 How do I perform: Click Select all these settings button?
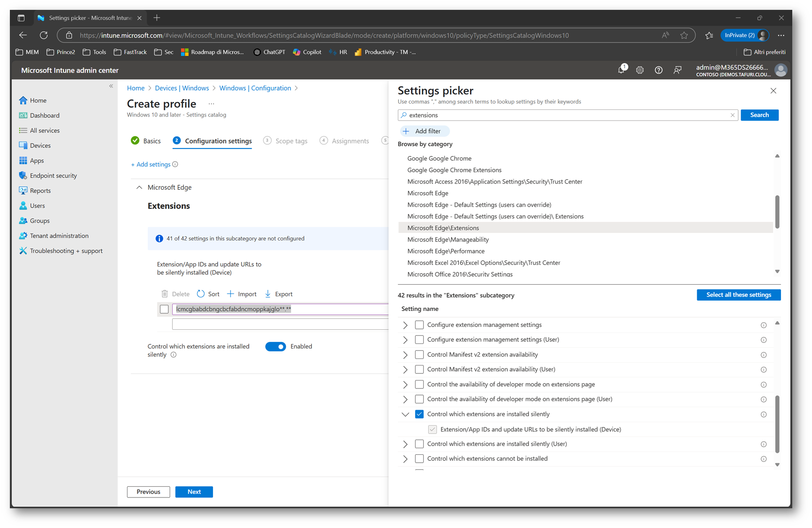(739, 295)
